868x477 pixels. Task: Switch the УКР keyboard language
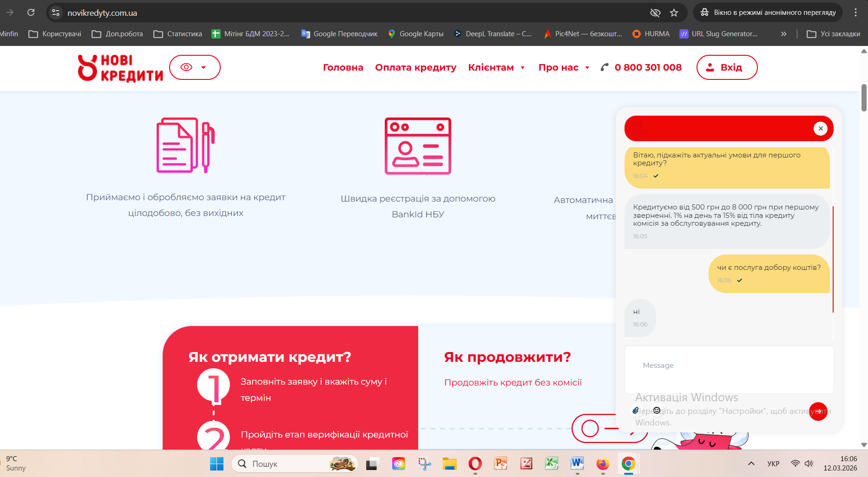click(x=773, y=464)
